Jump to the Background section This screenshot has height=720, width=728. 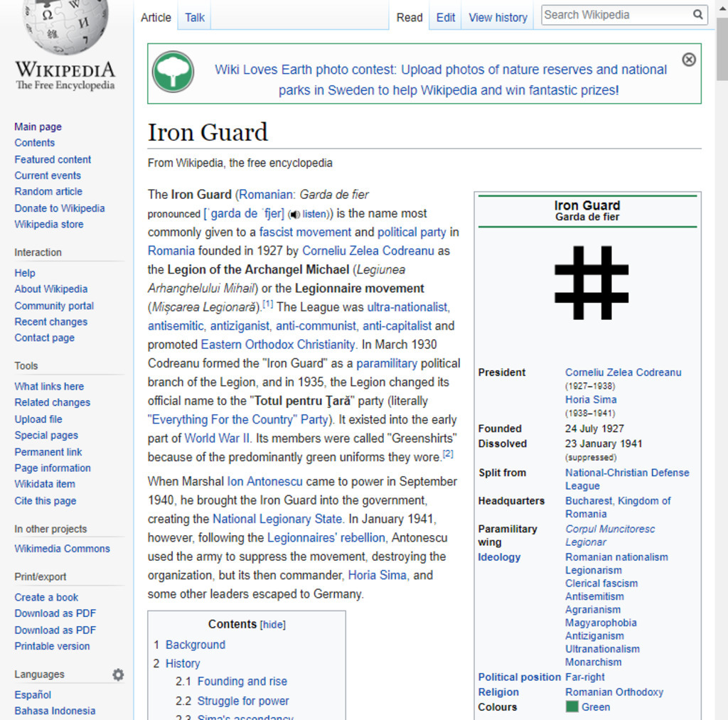tap(195, 645)
